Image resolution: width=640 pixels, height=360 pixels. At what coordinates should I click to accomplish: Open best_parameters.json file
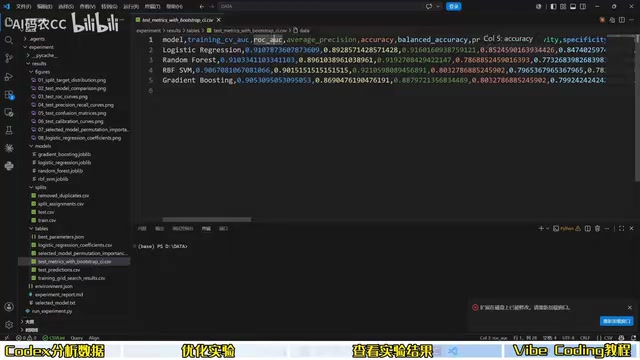point(61,237)
